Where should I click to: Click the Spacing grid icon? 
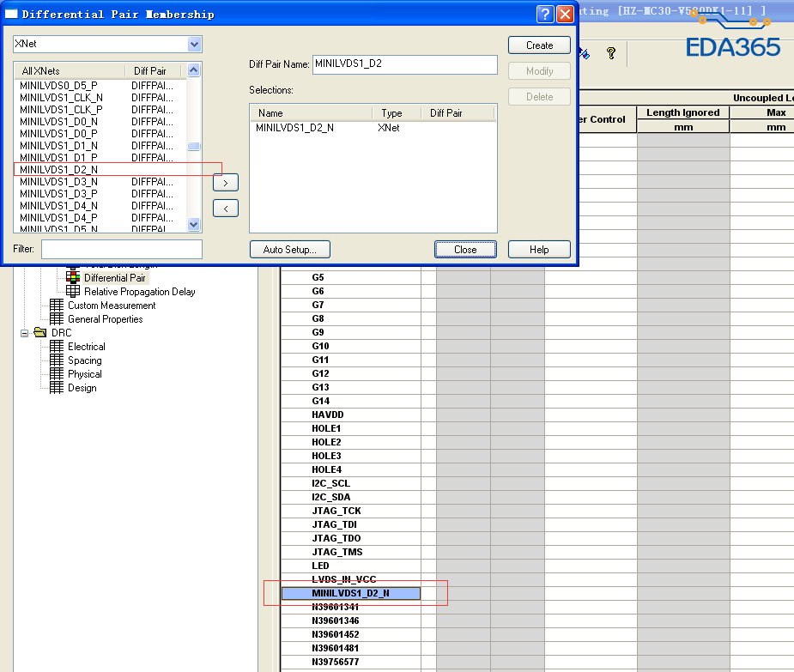click(57, 360)
